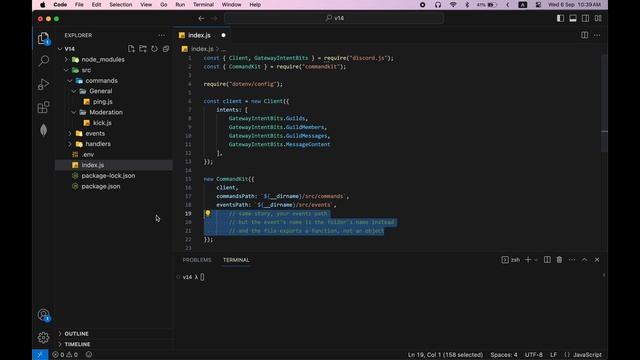Go forward using the navigation arrow
The image size is (640, 360).
tap(215, 18)
